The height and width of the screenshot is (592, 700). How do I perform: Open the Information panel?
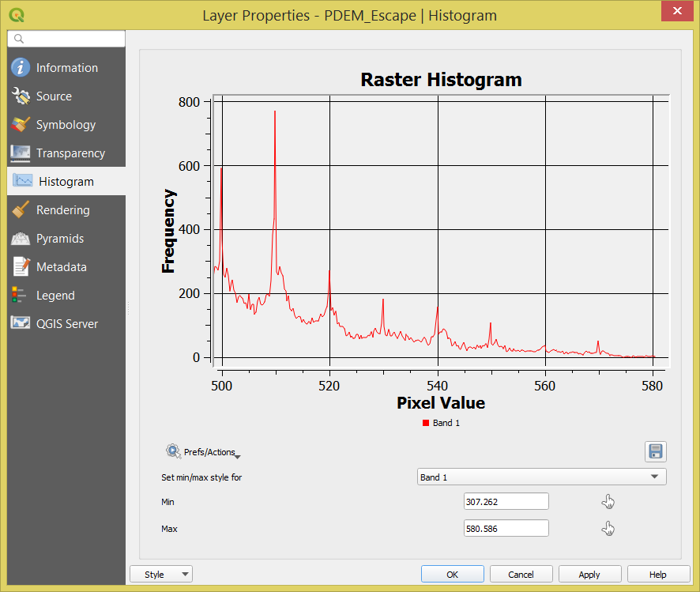66,67
